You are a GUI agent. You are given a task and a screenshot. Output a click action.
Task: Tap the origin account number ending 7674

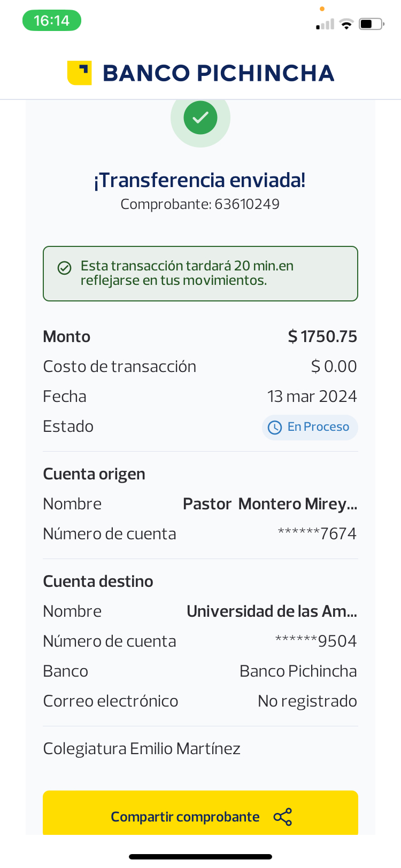[x=317, y=533]
